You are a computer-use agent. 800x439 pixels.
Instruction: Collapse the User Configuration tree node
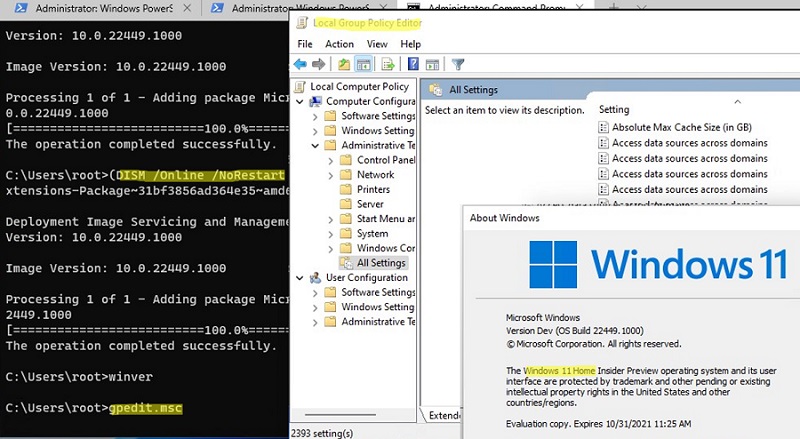tap(303, 278)
